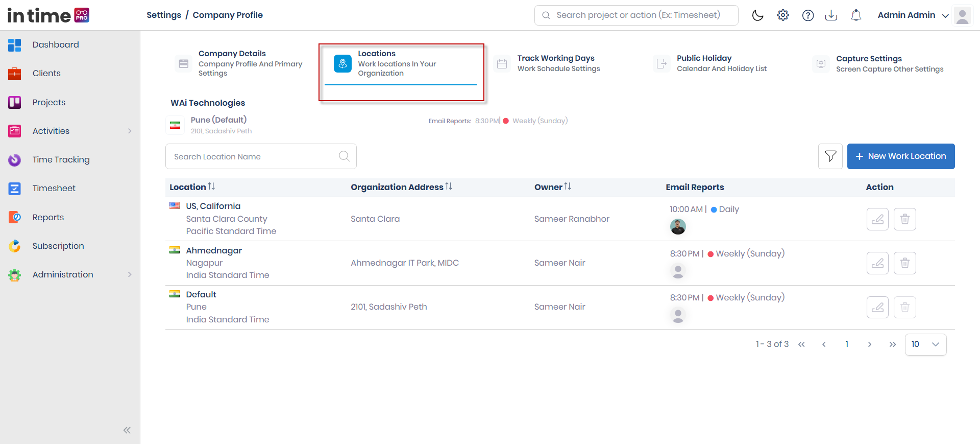
Task: Click the download icon in header
Action: click(831, 15)
